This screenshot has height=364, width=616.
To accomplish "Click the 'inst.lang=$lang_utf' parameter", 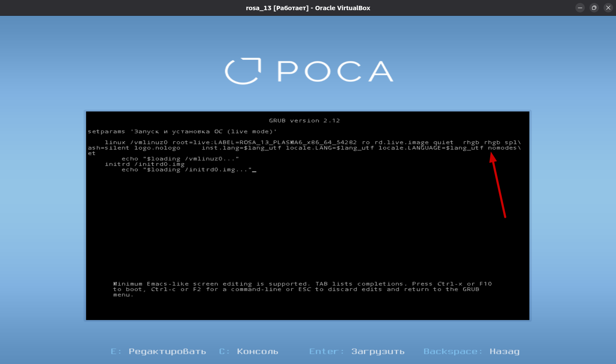I will tap(242, 148).
